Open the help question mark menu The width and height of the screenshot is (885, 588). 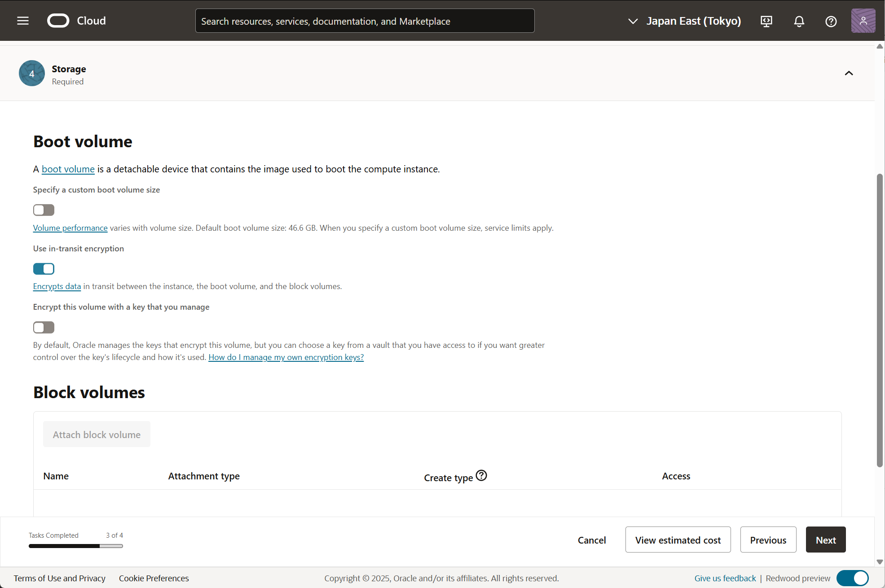click(831, 21)
